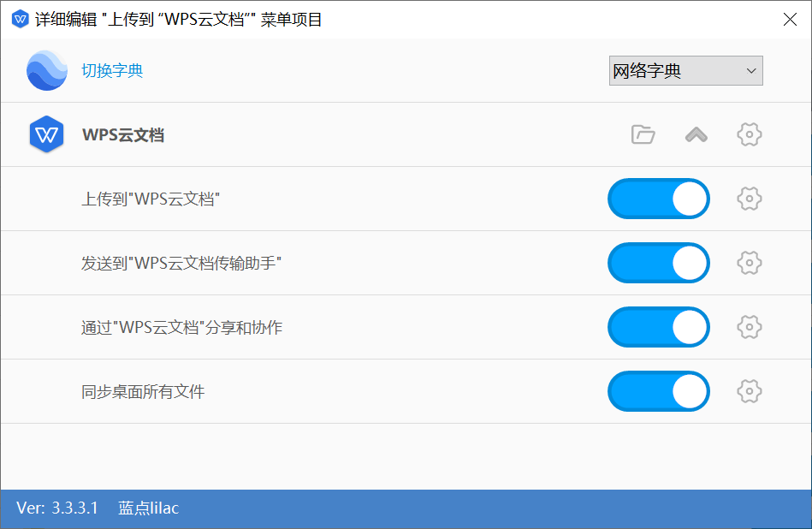Select the 通过"WPS云文档"分享和协作 label
Viewport: 812px width, 529px height.
(x=181, y=328)
